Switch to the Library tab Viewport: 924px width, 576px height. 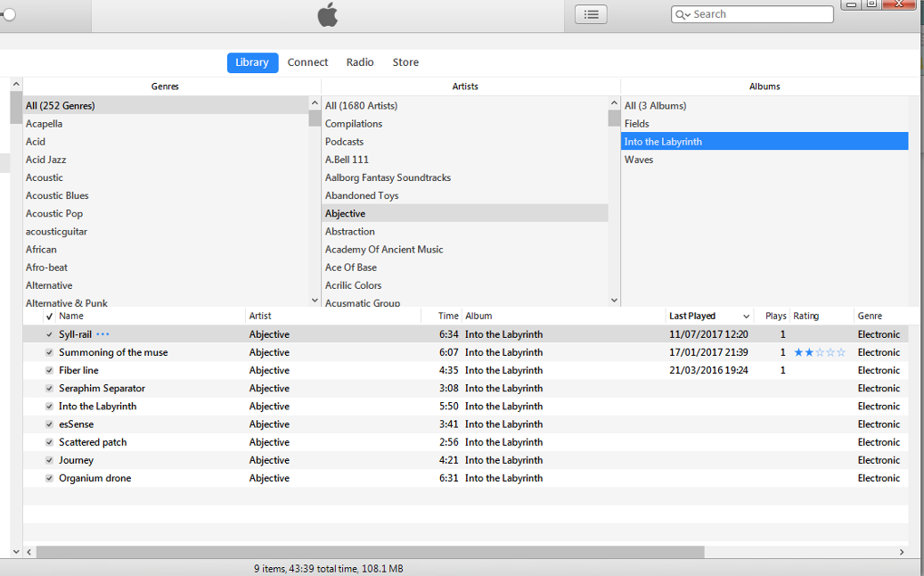pos(252,62)
